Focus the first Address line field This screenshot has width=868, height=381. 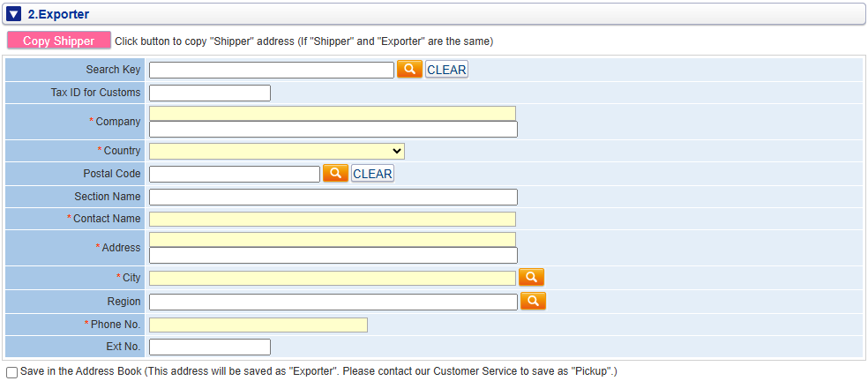(333, 240)
